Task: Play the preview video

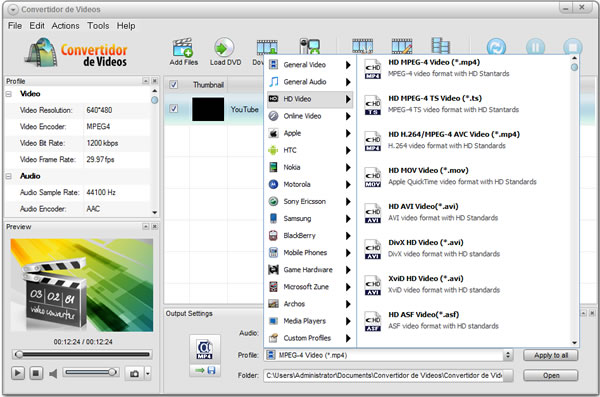Action: [18, 373]
